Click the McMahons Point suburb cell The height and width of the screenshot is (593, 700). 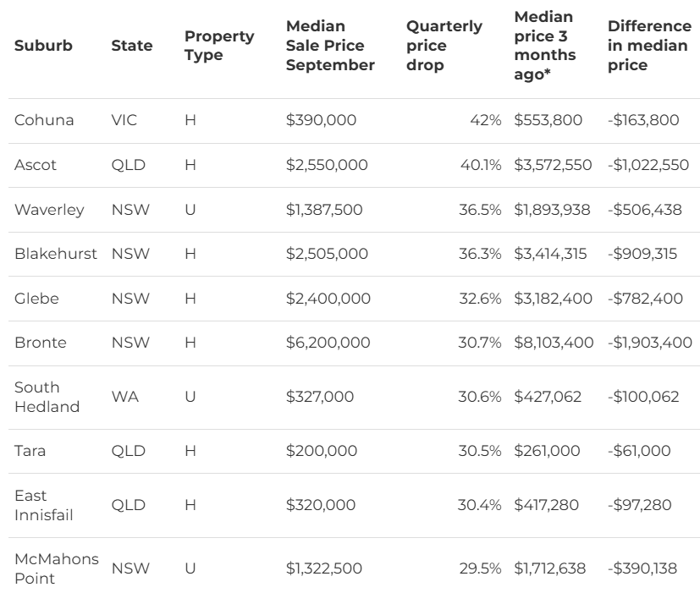56,568
